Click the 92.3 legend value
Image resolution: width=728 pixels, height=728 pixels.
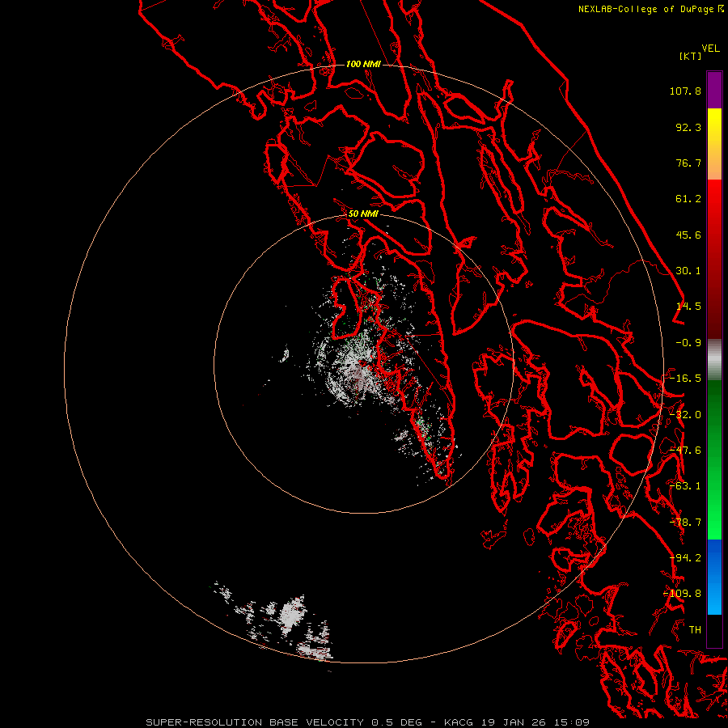[x=688, y=127]
